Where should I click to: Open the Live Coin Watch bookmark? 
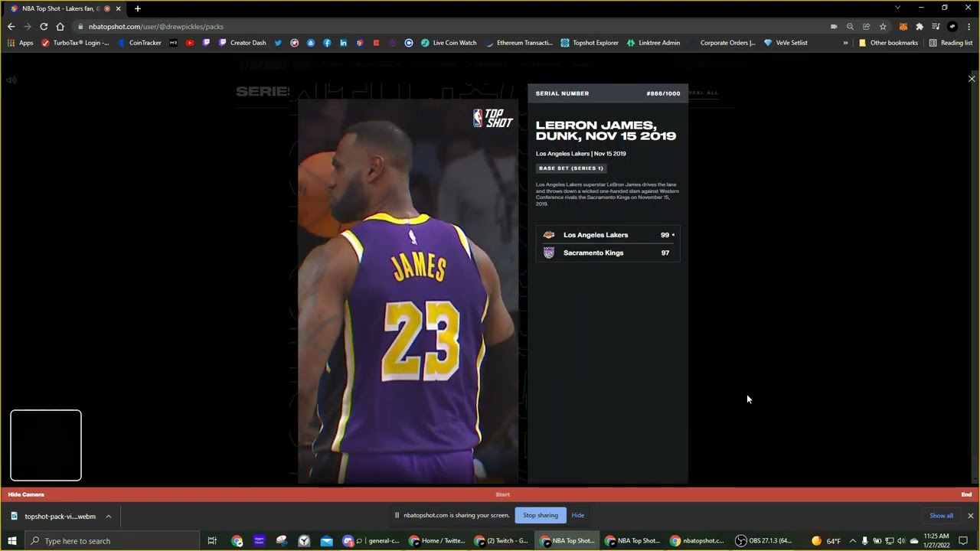point(449,43)
